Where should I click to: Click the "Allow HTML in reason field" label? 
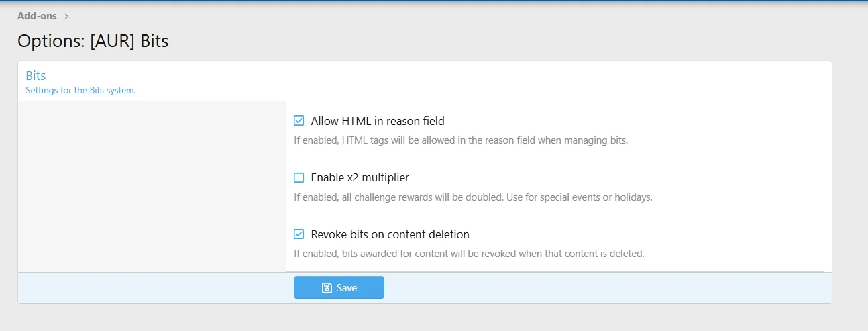tap(378, 122)
